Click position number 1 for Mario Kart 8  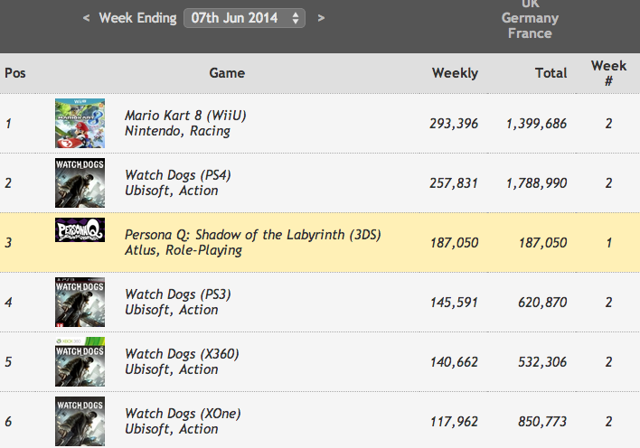click(8, 124)
